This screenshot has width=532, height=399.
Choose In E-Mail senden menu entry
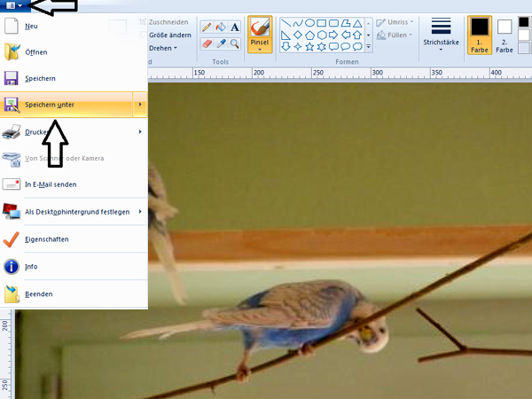coord(74,184)
